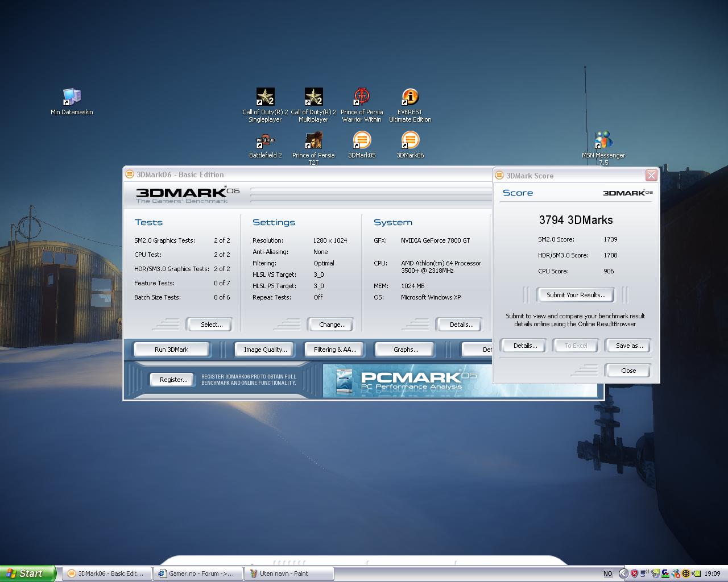This screenshot has height=582, width=728.
Task: Click the 3DMark06 window title bar icon
Action: click(x=130, y=174)
